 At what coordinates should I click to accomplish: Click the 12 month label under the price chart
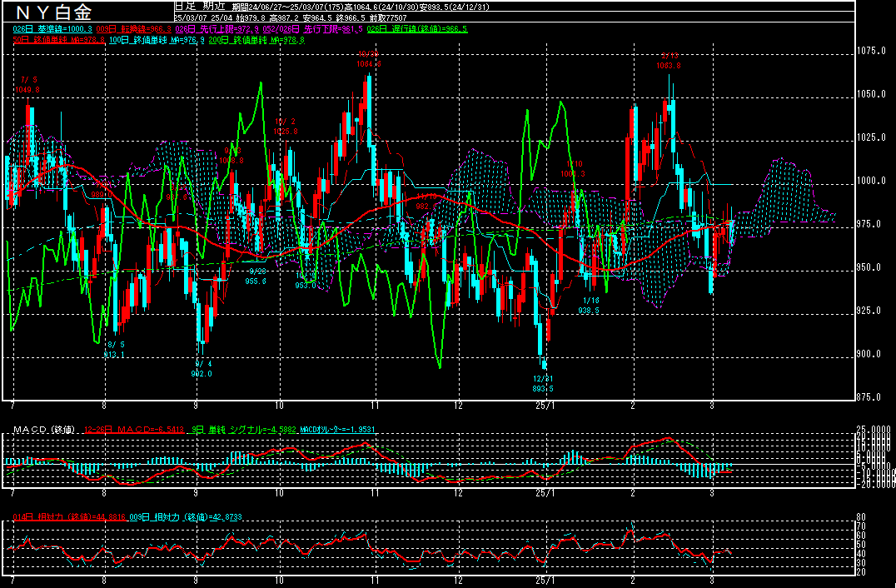coord(458,406)
